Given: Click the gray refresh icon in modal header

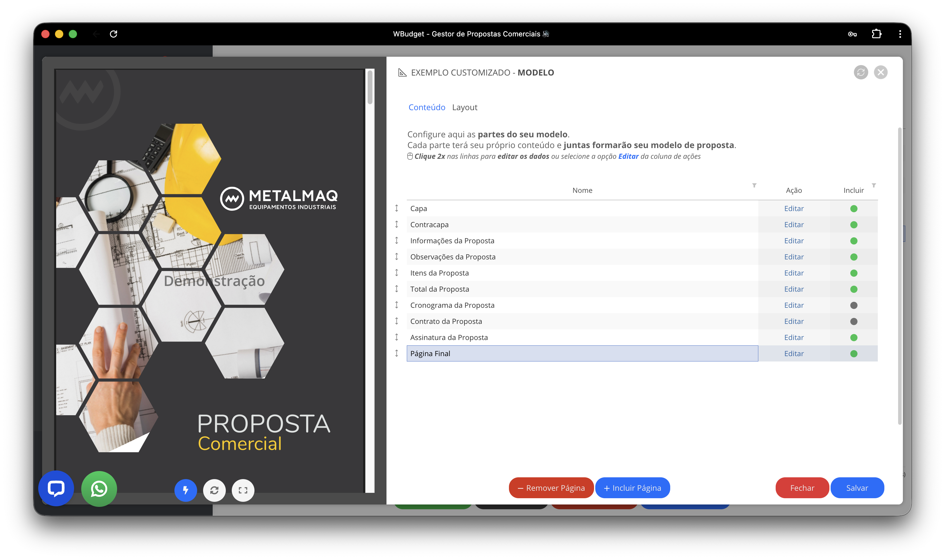Looking at the screenshot, I should pyautogui.click(x=860, y=73).
